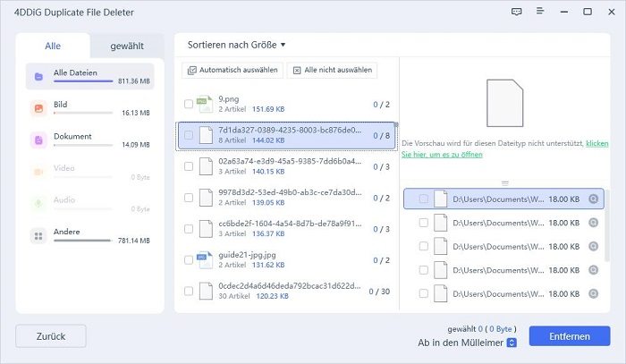
Task: Click file icon of 7d1da327 group
Action: click(206, 135)
